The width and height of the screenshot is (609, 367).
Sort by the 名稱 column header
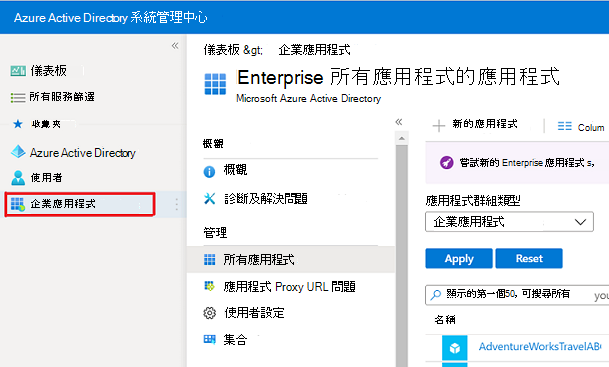(445, 320)
